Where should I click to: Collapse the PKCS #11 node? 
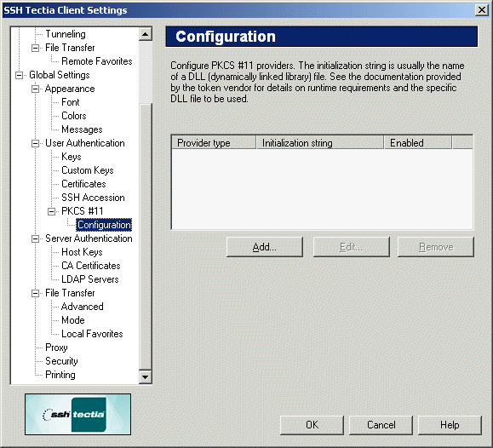coord(52,211)
